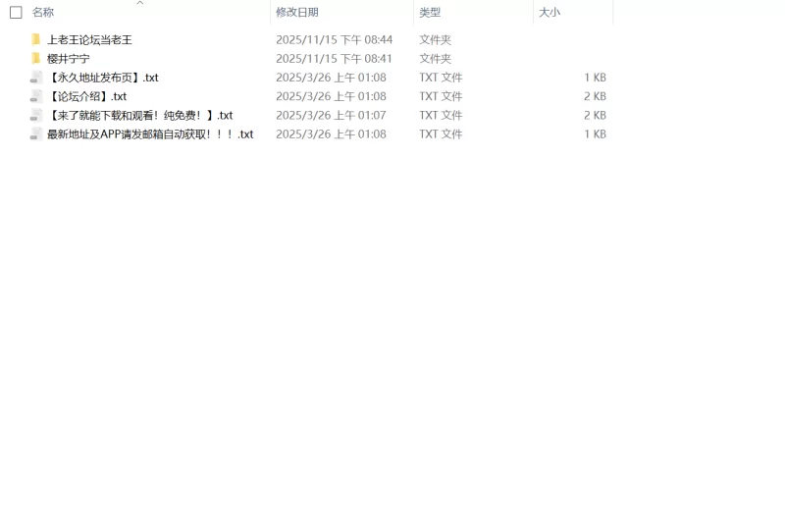Click 1 KB size of 最新地址及APP请发邮箱自动获取 file
Image resolution: width=785 pixels, height=532 pixels.
[595, 134]
